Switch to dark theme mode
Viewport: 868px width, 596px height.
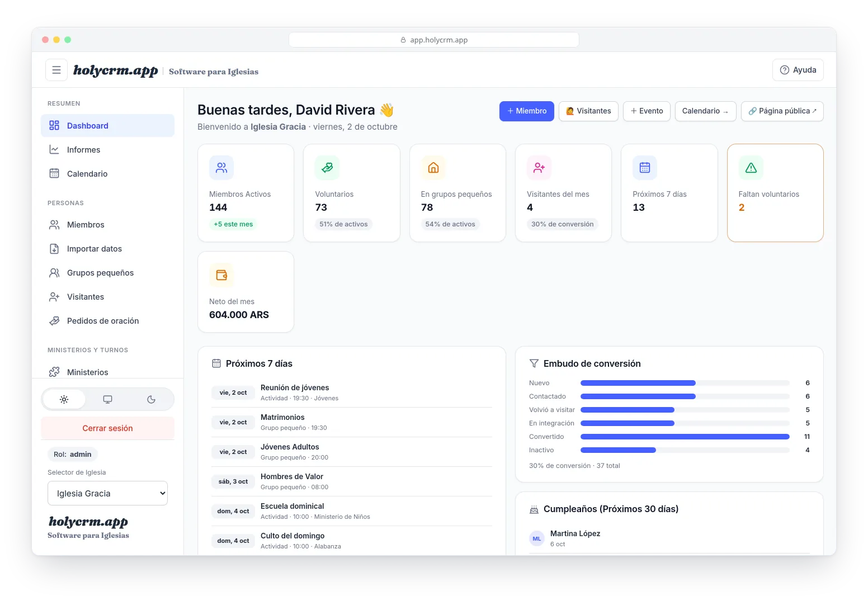click(x=151, y=399)
